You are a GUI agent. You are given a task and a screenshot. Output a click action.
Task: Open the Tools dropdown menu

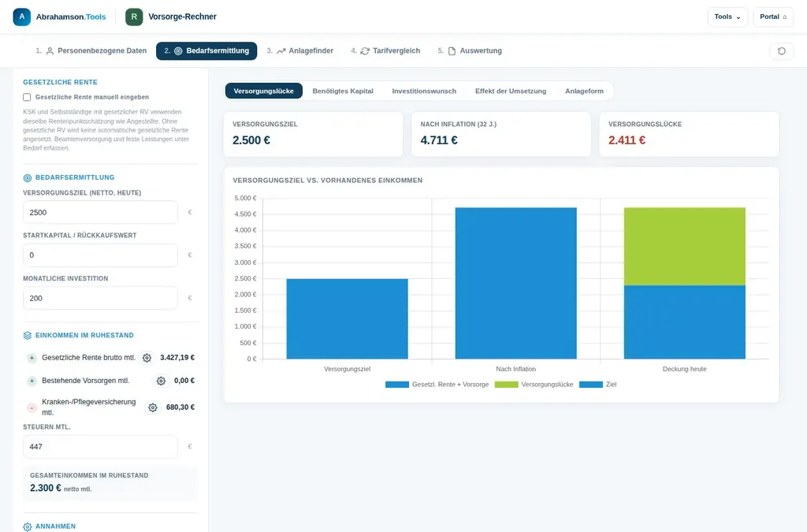tap(727, 17)
